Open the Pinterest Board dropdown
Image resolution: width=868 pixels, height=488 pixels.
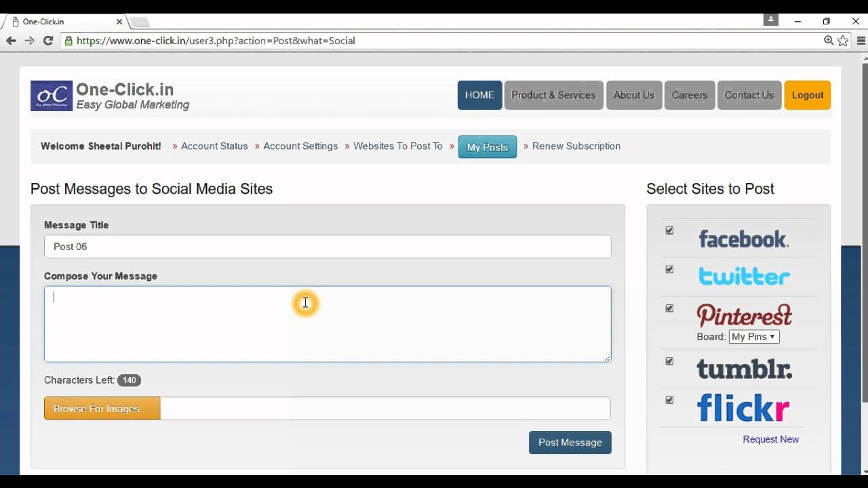[x=753, y=337]
